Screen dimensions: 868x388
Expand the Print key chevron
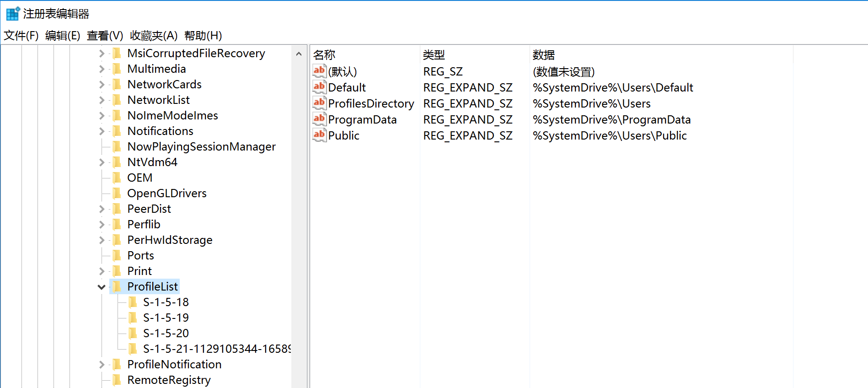click(x=102, y=271)
